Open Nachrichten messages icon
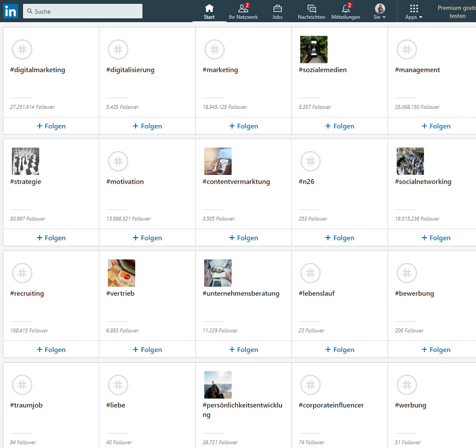Viewport: 476px width, 448px height. (311, 9)
